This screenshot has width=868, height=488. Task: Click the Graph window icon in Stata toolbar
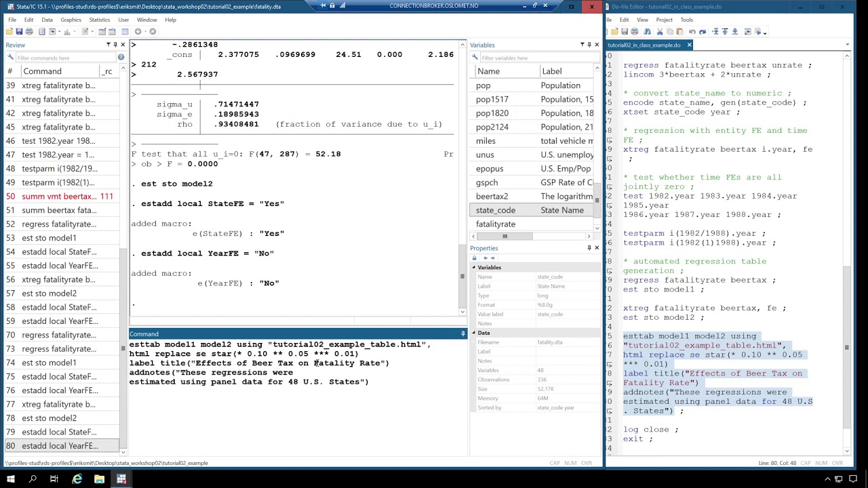click(x=67, y=31)
